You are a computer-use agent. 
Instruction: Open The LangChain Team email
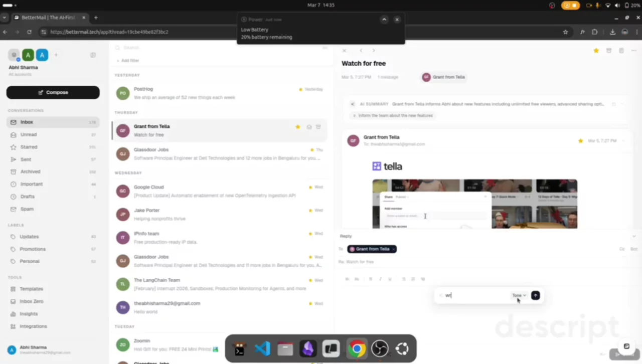click(220, 284)
